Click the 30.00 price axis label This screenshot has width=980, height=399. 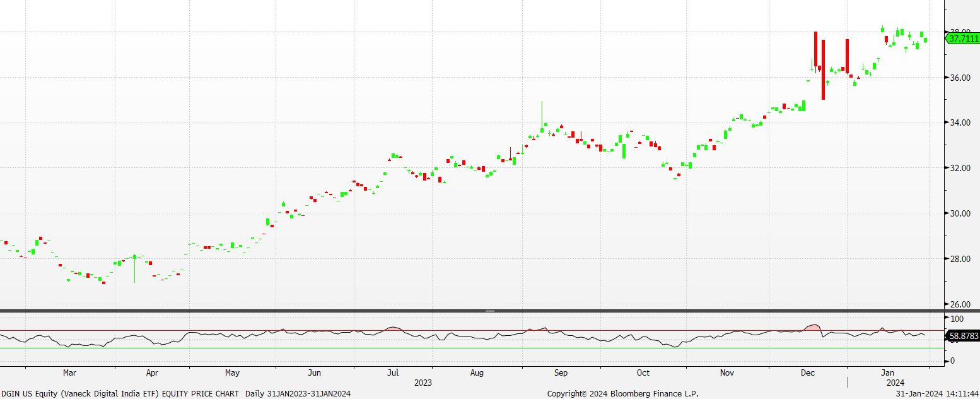(x=960, y=213)
